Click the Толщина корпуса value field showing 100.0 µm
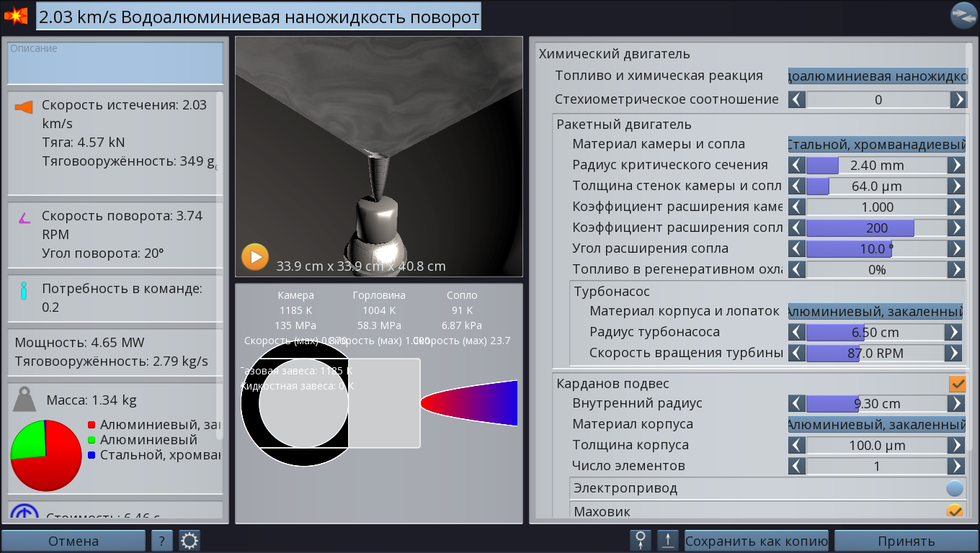Viewport: 980px width, 553px height. point(876,446)
